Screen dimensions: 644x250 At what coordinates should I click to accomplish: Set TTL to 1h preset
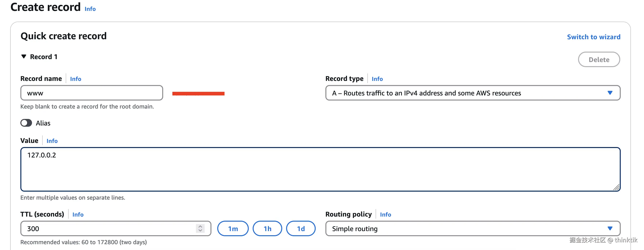coord(267,228)
